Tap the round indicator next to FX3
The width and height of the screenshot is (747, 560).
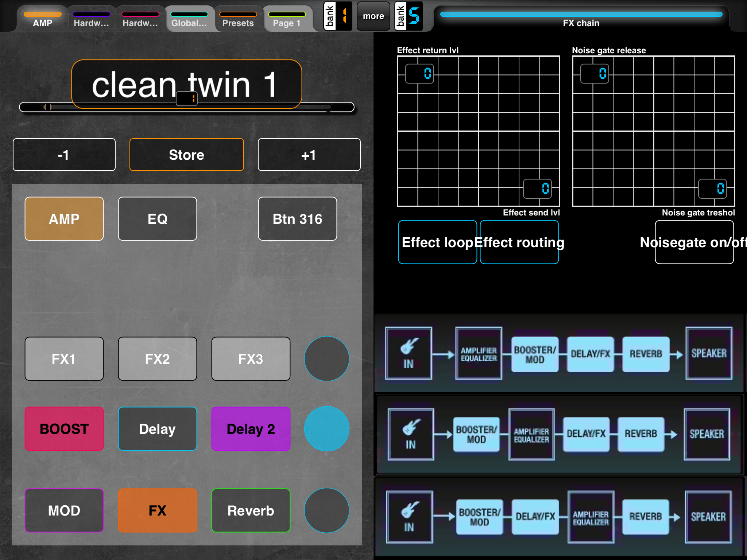pos(326,359)
